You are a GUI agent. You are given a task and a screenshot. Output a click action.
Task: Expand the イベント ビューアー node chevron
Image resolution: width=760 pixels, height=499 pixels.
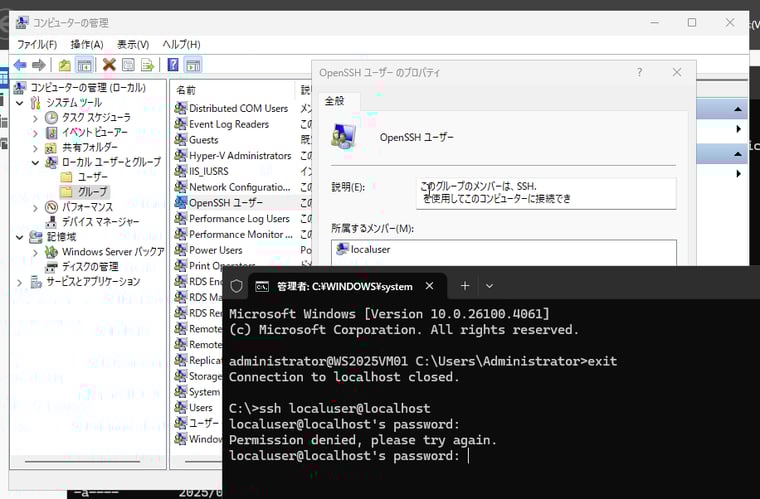pyautogui.click(x=35, y=133)
